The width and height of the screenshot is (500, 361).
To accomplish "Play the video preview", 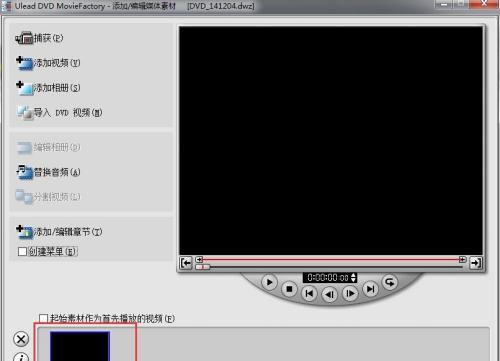I will [269, 282].
